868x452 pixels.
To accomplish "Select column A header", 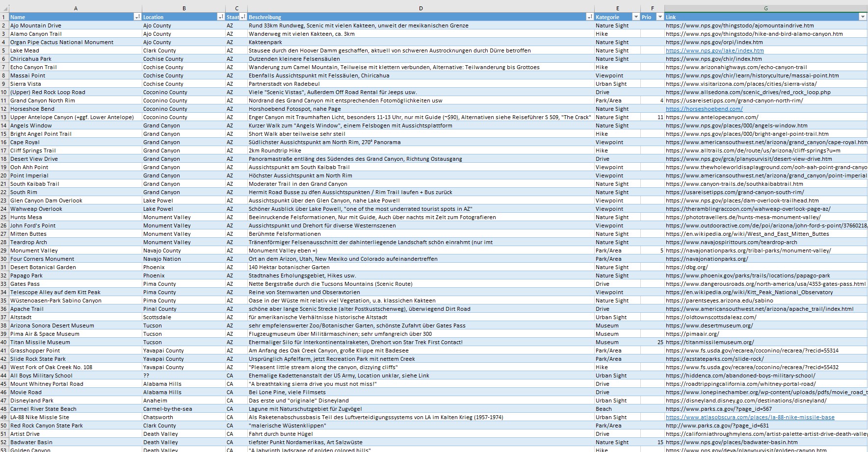I will pos(76,8).
